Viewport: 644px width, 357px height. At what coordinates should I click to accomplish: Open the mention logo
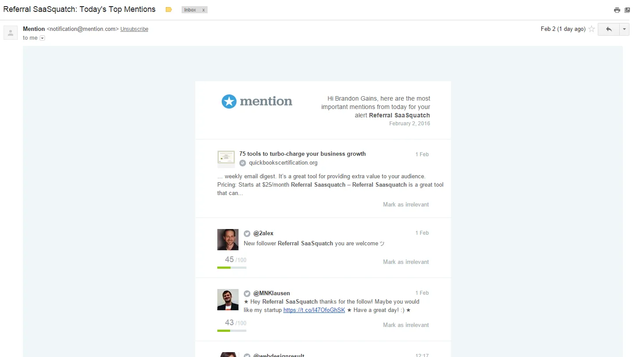(x=257, y=101)
